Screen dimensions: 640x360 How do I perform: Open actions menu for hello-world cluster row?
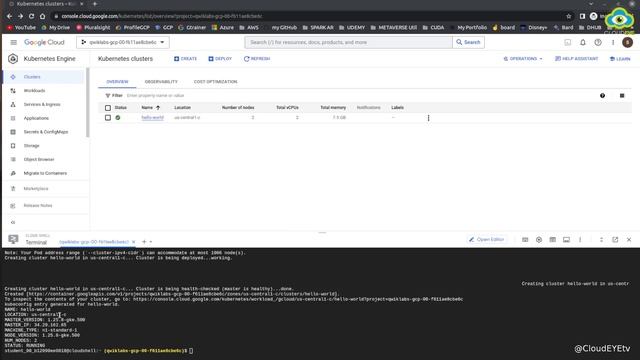[428, 118]
